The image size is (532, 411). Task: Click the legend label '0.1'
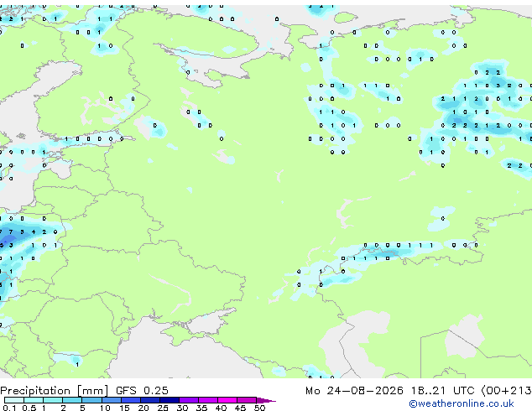[9, 408]
